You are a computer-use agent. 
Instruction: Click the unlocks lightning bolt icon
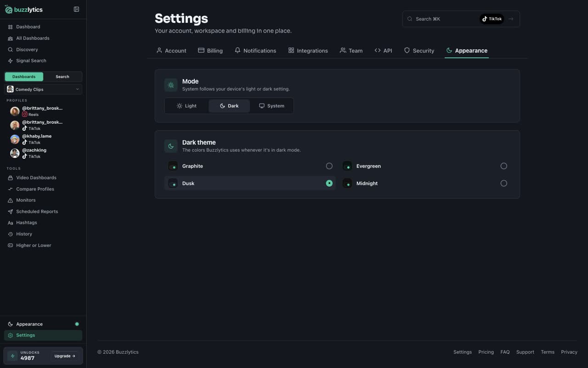(x=12, y=356)
